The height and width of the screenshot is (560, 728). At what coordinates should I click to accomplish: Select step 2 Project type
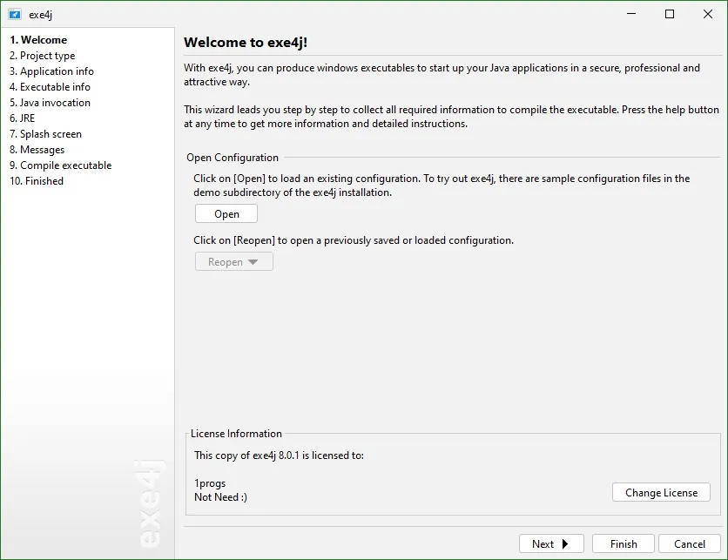tap(43, 56)
